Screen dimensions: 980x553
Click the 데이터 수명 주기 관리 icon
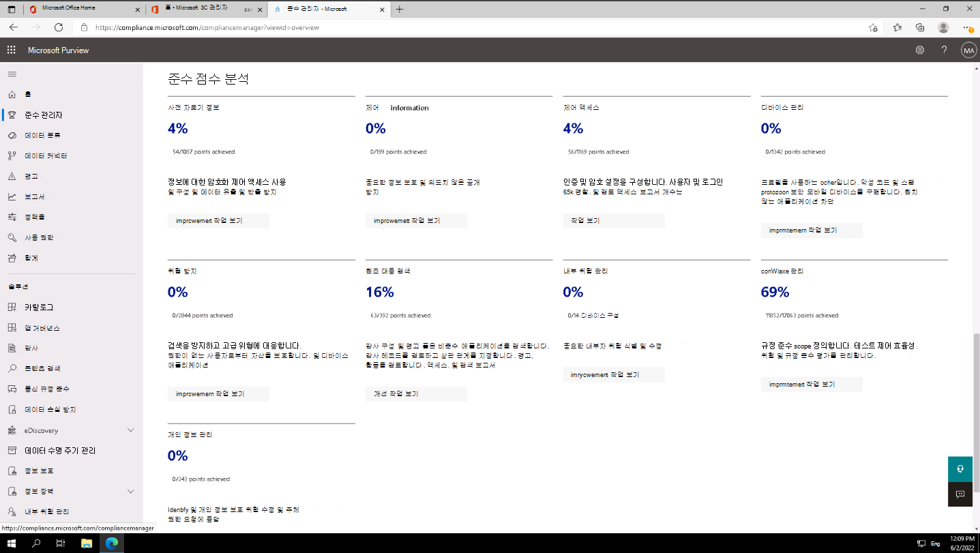tap(12, 451)
